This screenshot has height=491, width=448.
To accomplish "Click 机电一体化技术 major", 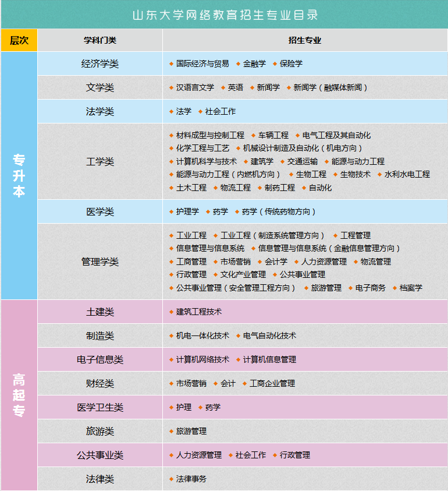I will [202, 335].
